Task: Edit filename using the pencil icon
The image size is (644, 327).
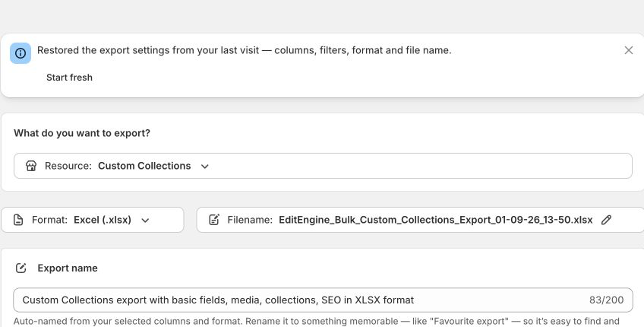Action: [x=606, y=220]
